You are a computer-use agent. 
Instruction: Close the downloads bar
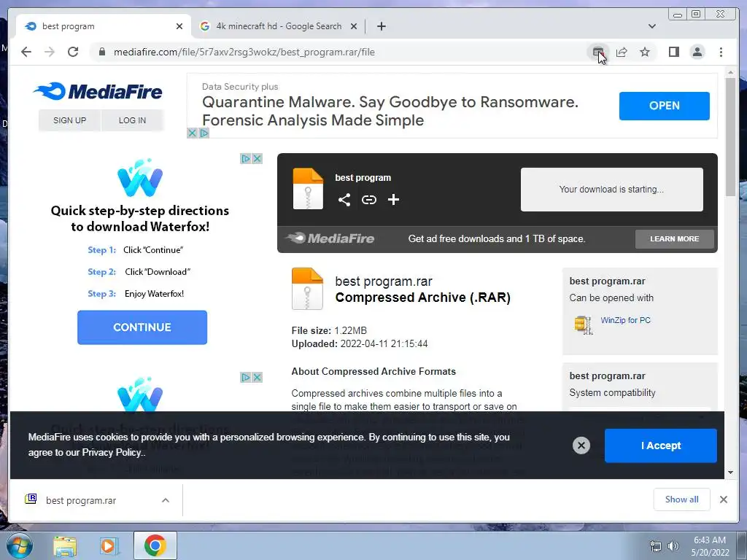point(723,499)
